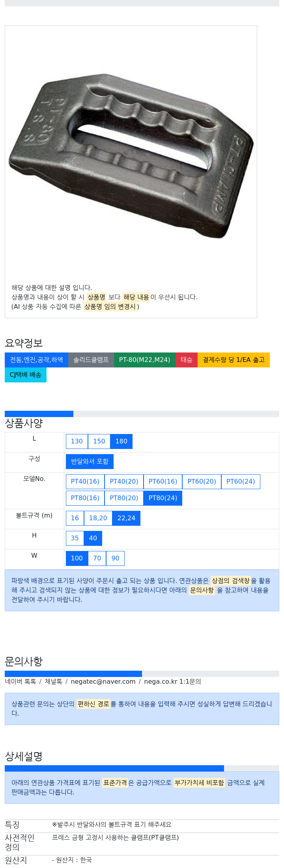Click the PT clamp product image
The image size is (284, 868).
(131, 156)
